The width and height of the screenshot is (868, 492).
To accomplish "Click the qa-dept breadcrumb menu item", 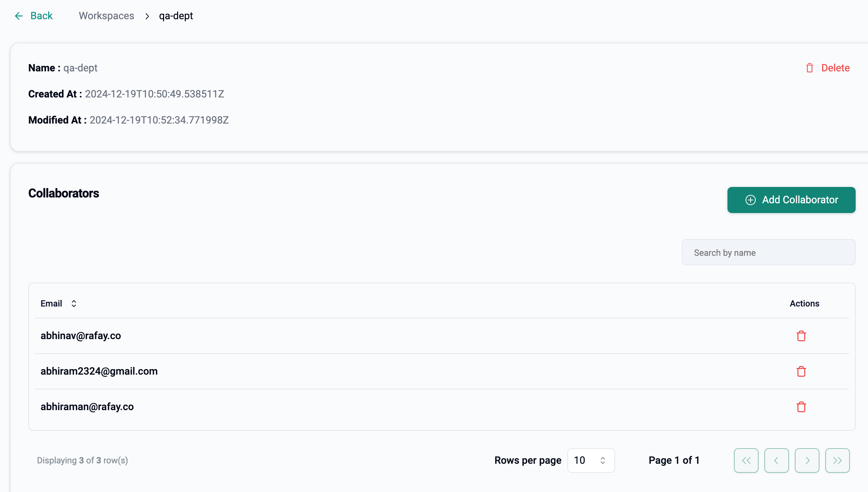I will [x=176, y=16].
